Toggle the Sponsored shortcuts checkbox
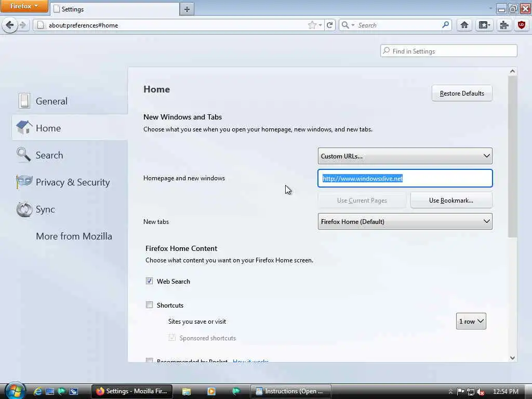The width and height of the screenshot is (532, 399). [172, 338]
